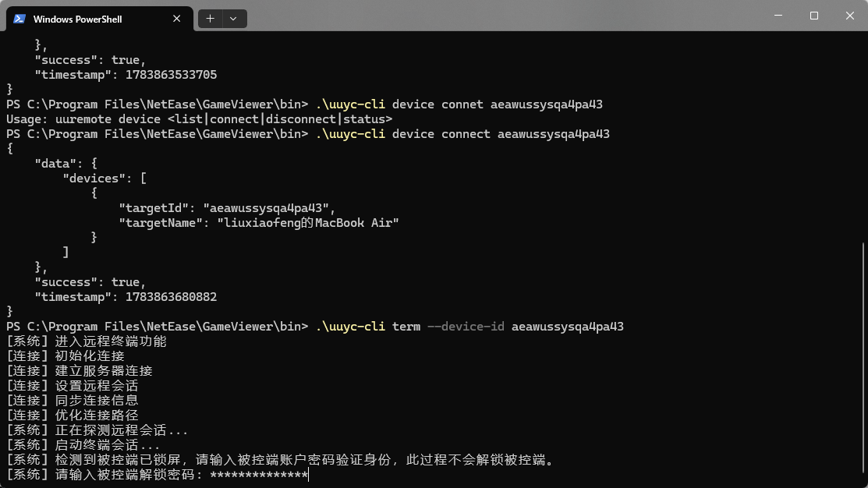Click the 'Usage: uuremote device' line

pos(200,119)
